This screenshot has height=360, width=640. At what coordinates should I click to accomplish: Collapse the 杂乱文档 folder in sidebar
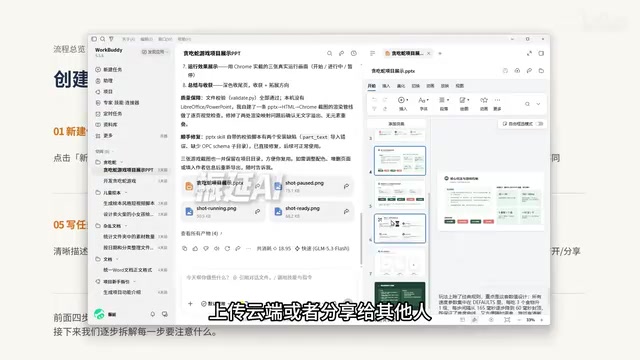coord(126,226)
